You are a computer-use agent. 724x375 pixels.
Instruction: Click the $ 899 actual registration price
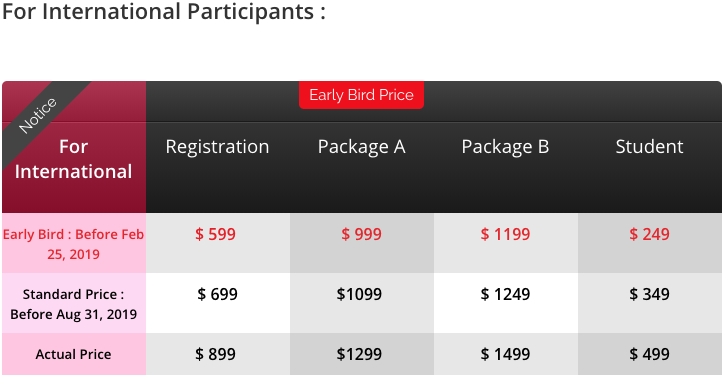(x=215, y=354)
